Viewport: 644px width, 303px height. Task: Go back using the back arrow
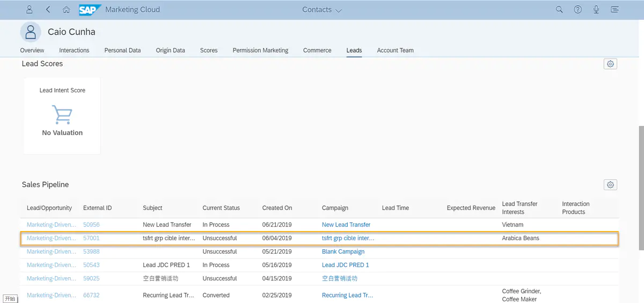[48, 10]
